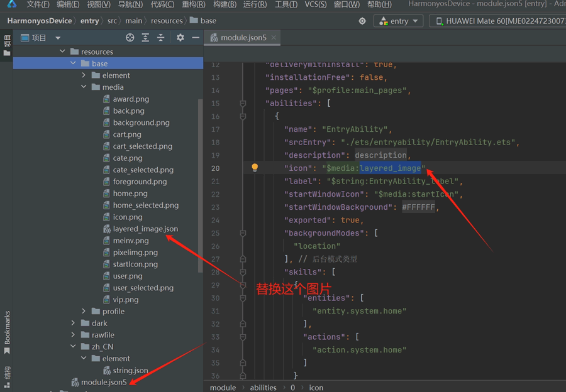Click select opened file crosshair icon

130,38
